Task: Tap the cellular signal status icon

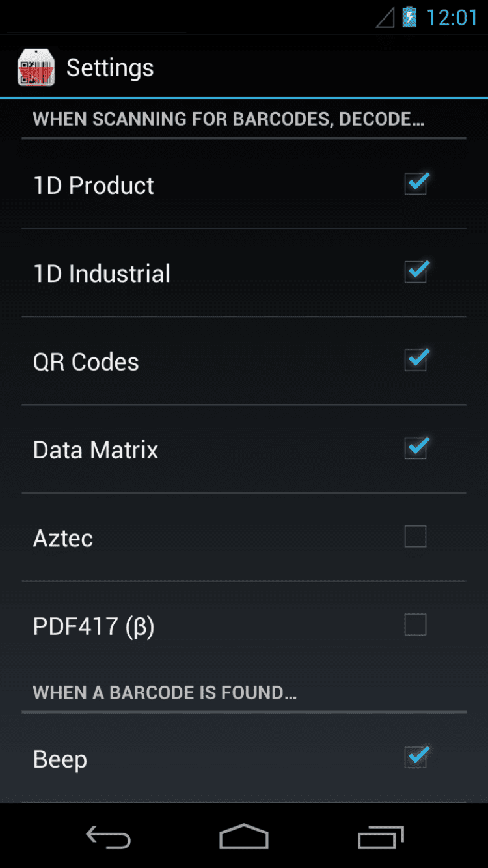Action: pyautogui.click(x=385, y=18)
